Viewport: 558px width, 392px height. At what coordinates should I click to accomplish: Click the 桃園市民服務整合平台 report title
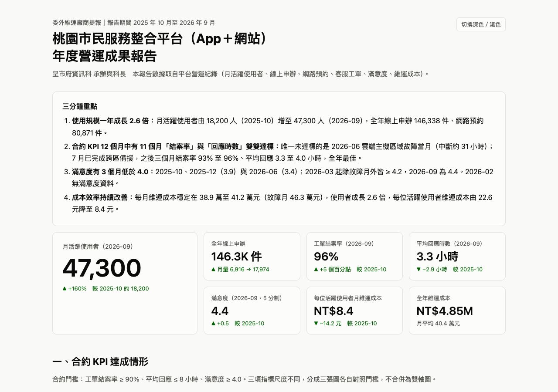point(160,47)
